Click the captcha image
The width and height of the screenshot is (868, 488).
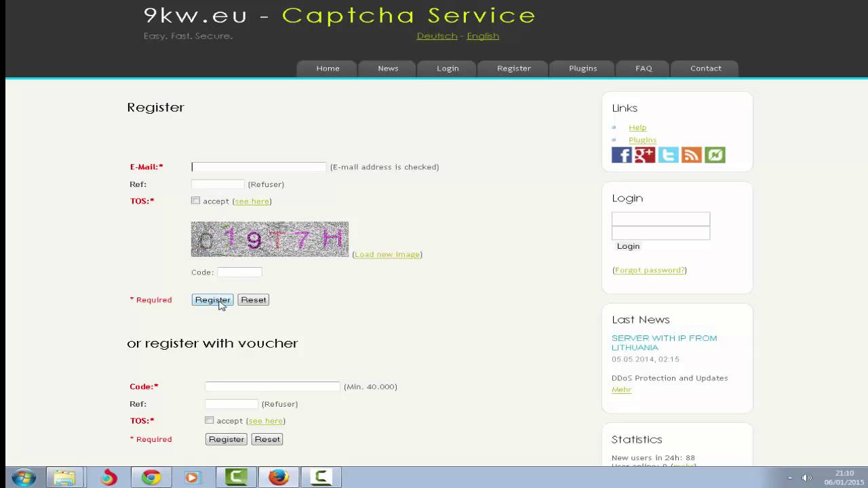click(270, 239)
